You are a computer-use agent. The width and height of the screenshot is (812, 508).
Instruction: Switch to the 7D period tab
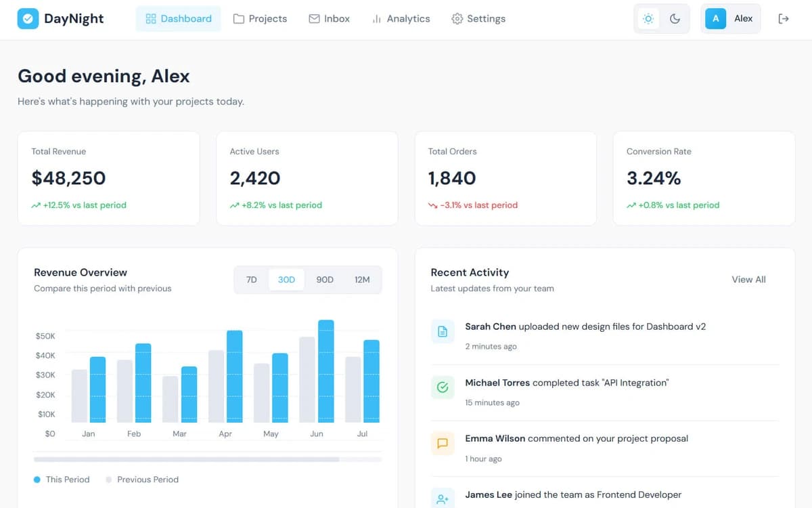click(251, 279)
